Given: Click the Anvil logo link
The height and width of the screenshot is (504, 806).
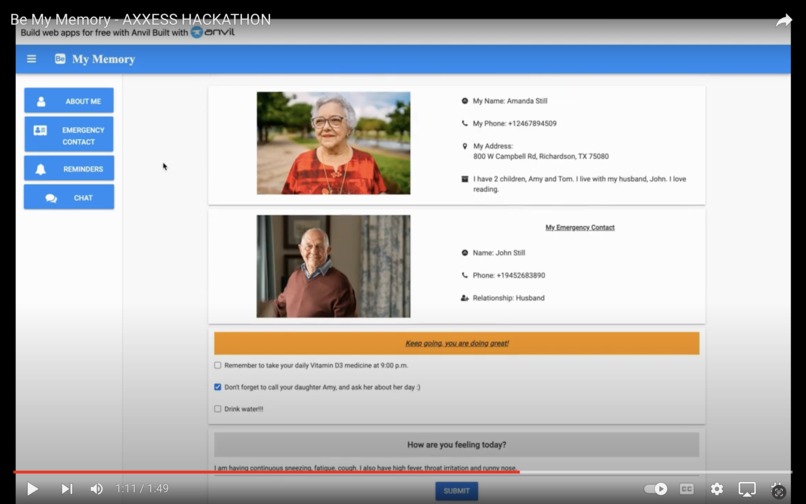Looking at the screenshot, I should [x=213, y=32].
